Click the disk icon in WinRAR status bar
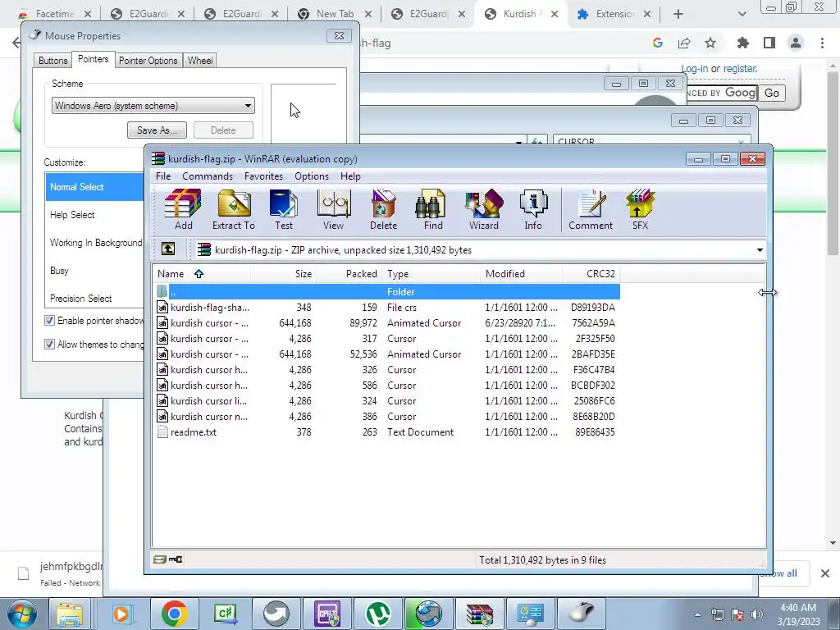Image resolution: width=840 pixels, height=630 pixels. [160, 559]
